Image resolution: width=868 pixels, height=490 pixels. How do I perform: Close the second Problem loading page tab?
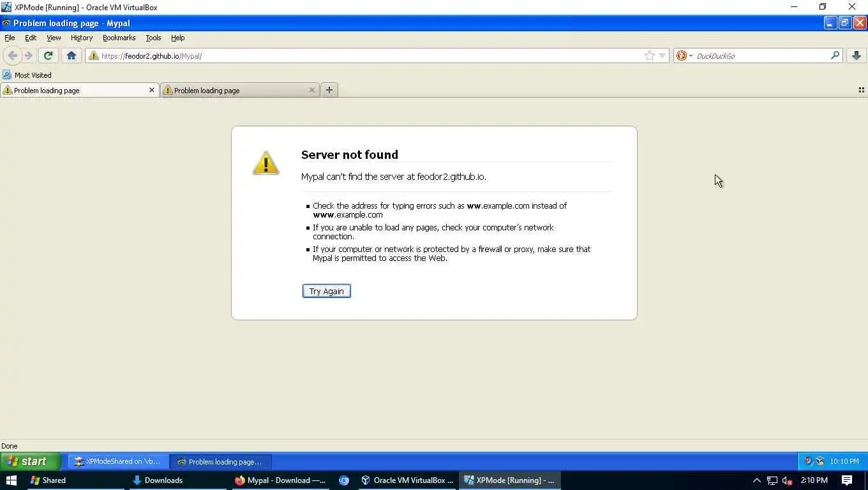(312, 90)
